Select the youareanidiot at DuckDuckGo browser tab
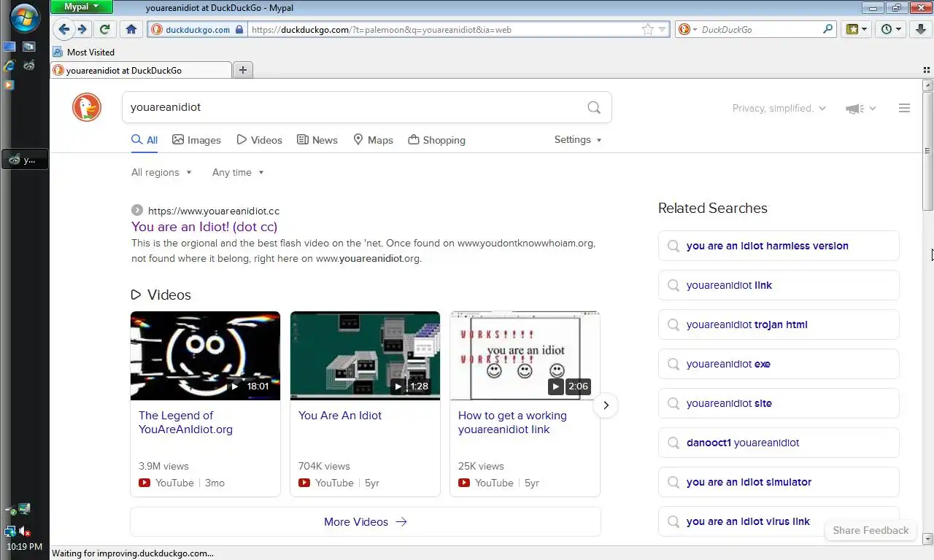 point(141,70)
